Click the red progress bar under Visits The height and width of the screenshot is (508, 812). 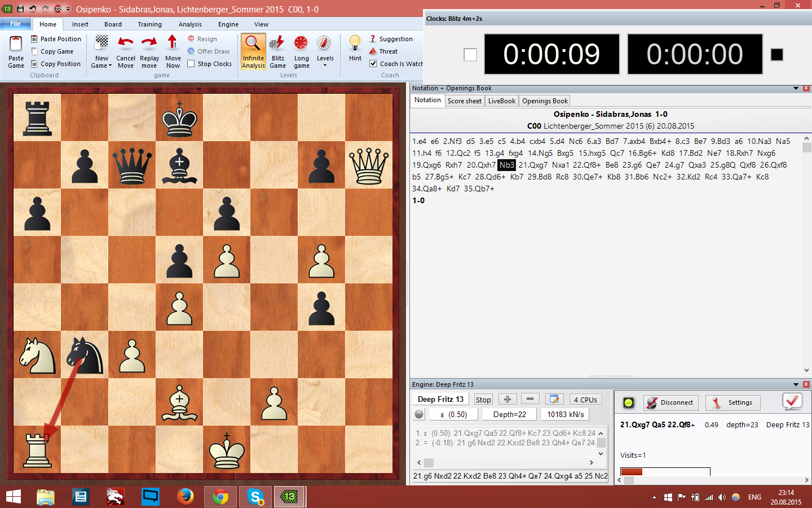pos(632,472)
